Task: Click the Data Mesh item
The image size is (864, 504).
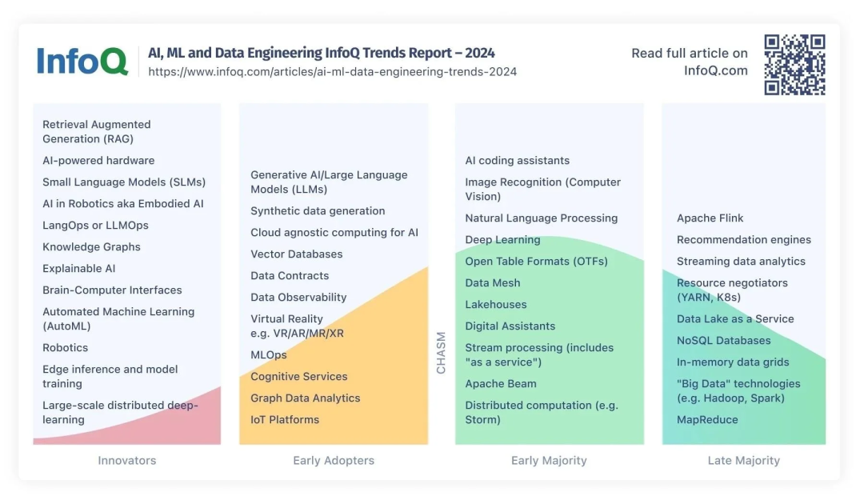Action: (x=493, y=283)
